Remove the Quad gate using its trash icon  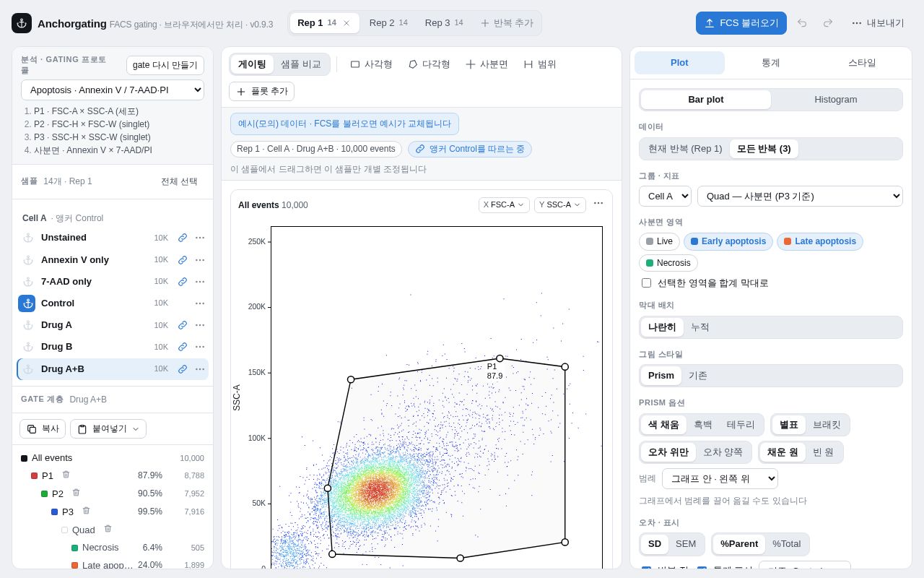click(108, 529)
